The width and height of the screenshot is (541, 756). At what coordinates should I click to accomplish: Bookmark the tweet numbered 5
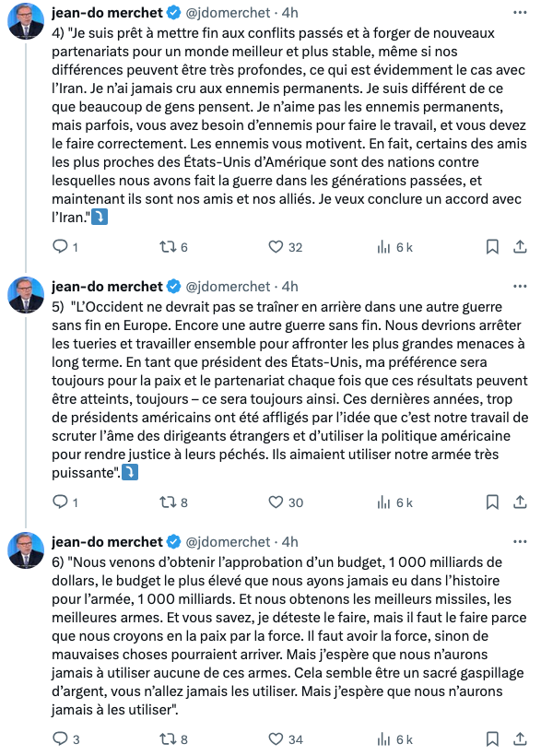point(492,502)
